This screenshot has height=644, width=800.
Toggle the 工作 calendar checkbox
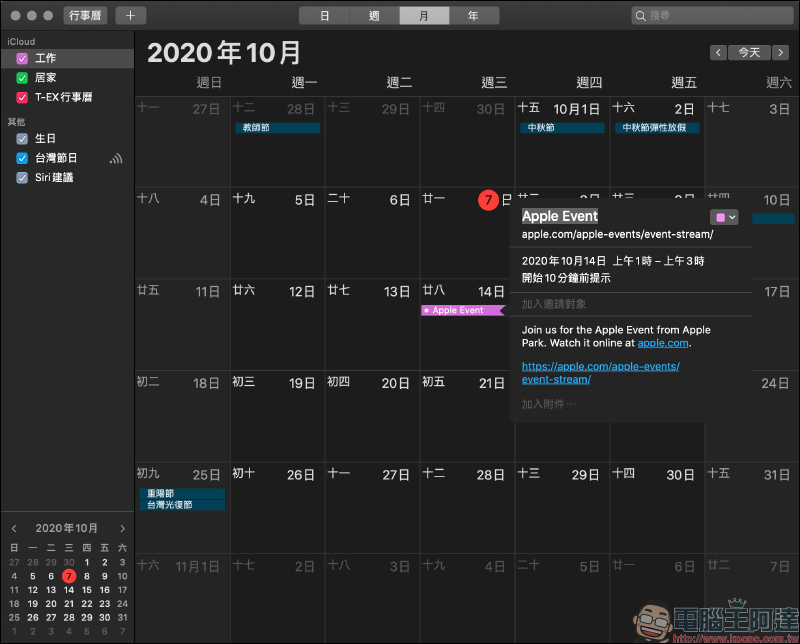[x=22, y=59]
